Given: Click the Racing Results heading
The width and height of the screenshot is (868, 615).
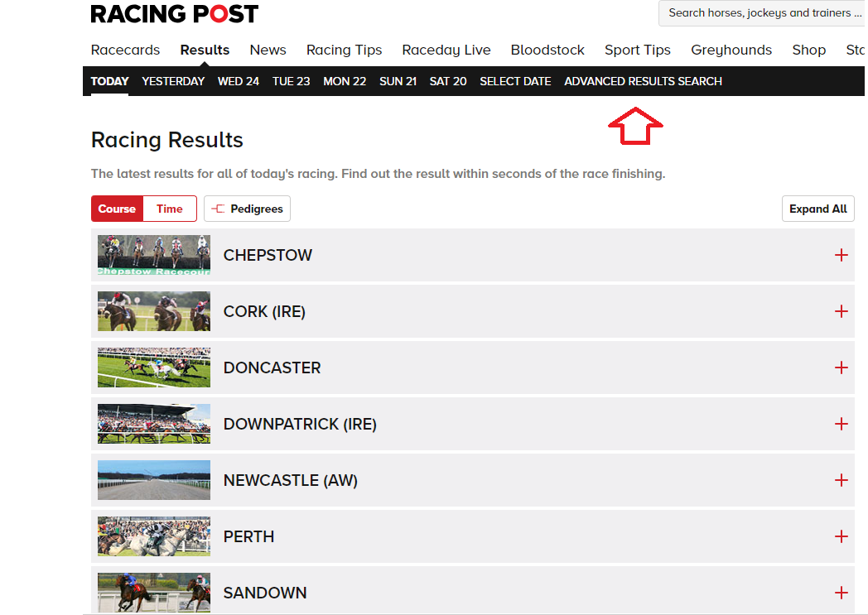Looking at the screenshot, I should coord(167,140).
